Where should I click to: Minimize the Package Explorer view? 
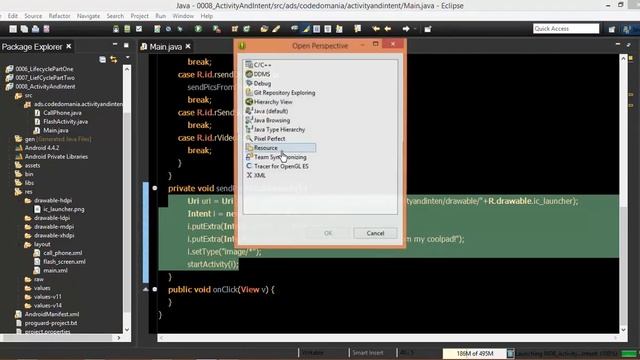(115, 44)
